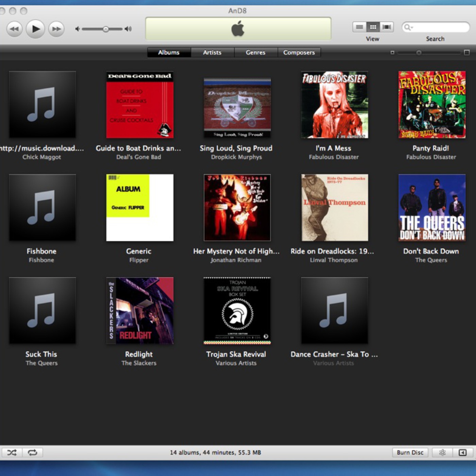
Task: Select the Redlight album cover
Action: coord(140,310)
